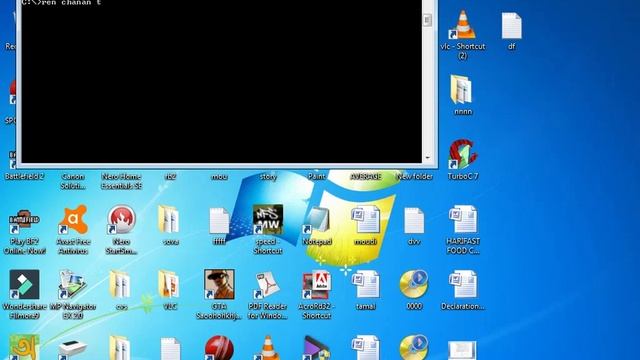Screen dimensions: 640x360
Task: Select the fffff file icon
Action: (x=219, y=220)
